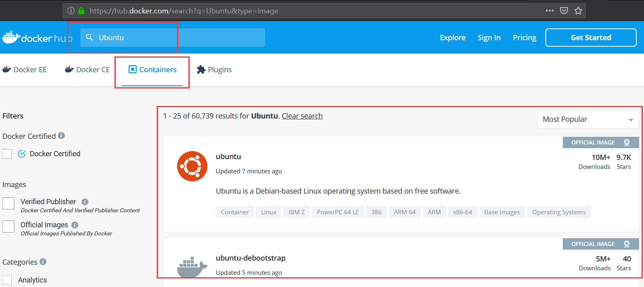Click the Containers tab square icon

(x=132, y=69)
